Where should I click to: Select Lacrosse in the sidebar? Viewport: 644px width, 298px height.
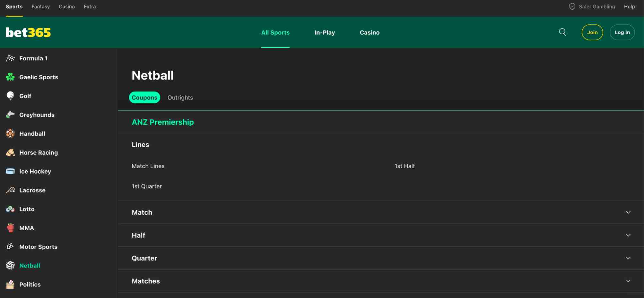32,190
